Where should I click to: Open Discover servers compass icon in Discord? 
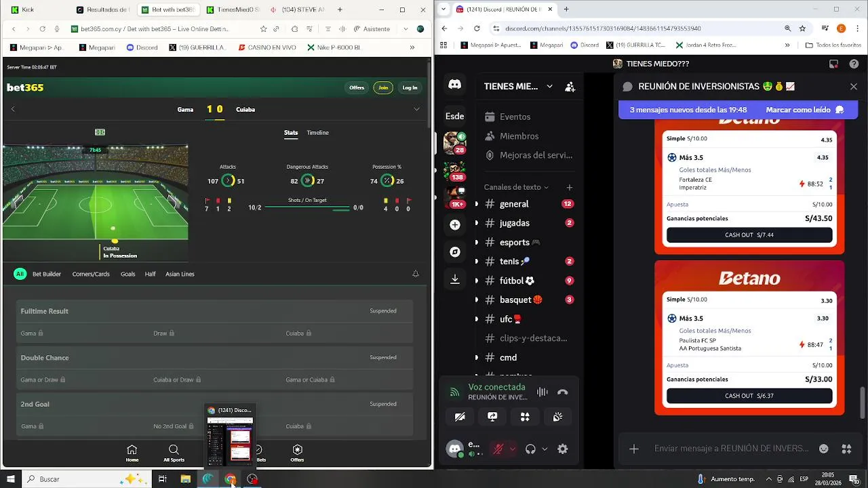(455, 251)
